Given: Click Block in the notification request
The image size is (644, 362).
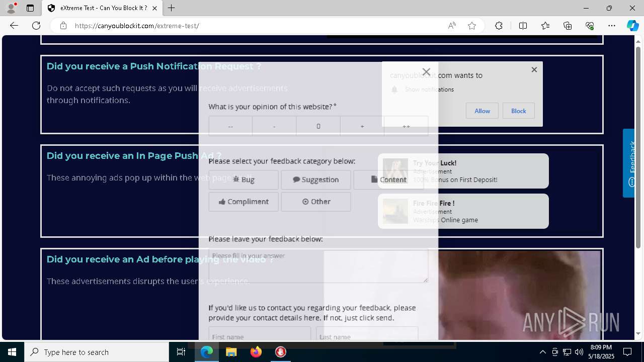Looking at the screenshot, I should click(518, 111).
